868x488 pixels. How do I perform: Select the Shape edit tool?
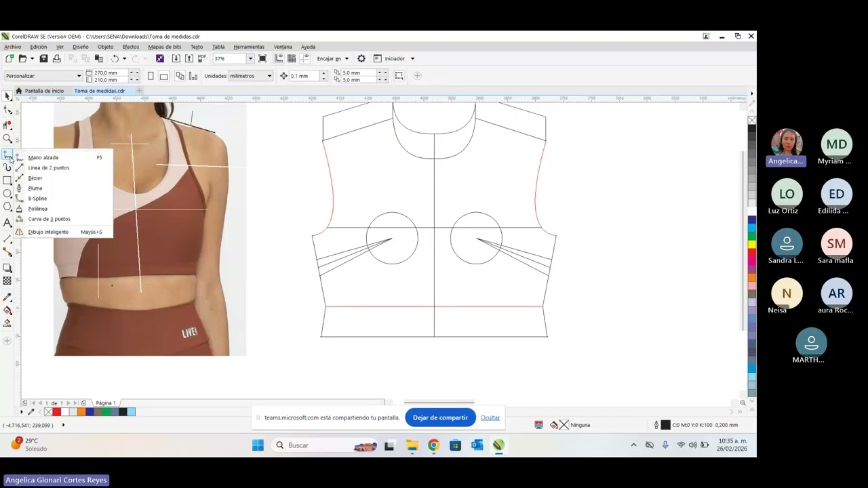7,110
